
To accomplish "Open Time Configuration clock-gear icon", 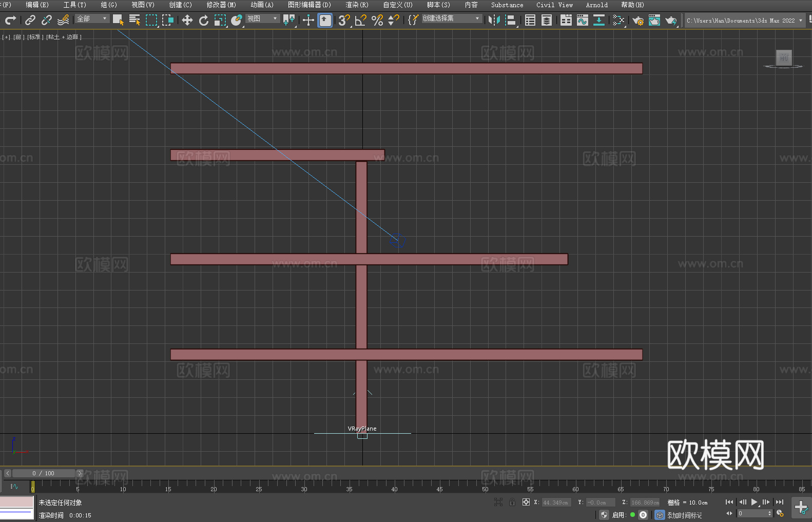I will click(780, 513).
